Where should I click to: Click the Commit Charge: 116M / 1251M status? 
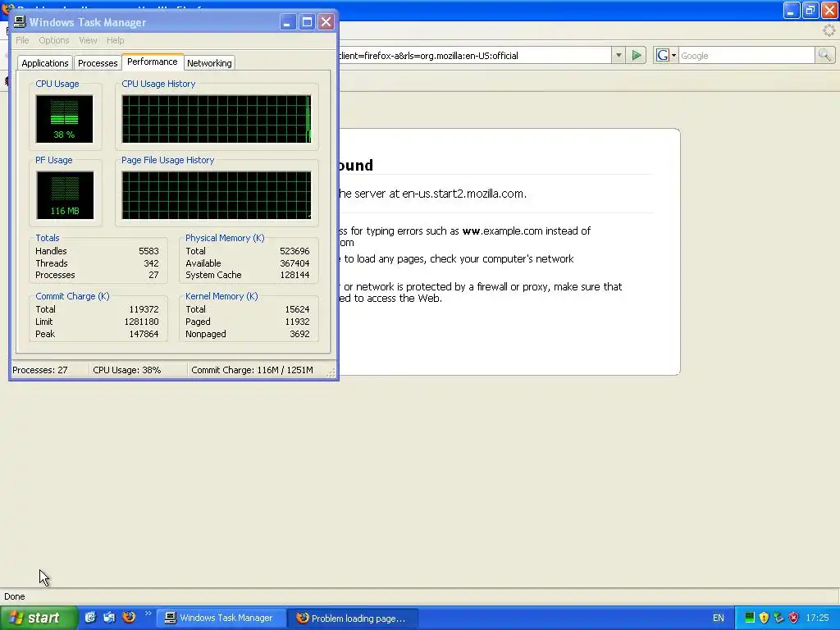[253, 370]
